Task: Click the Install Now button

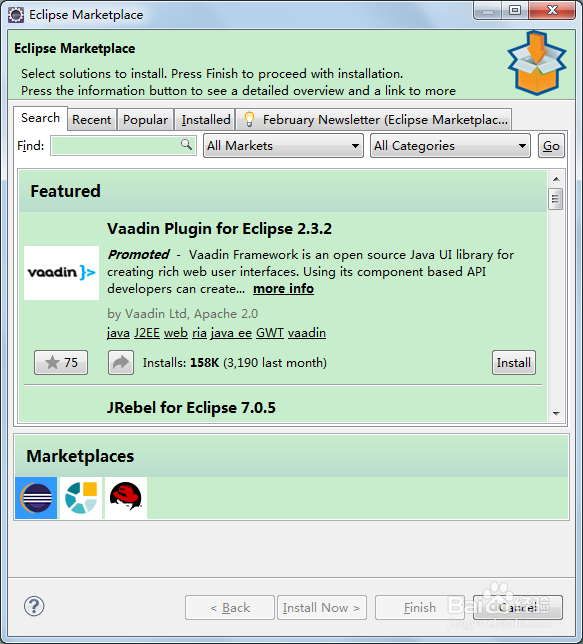Action: pyautogui.click(x=322, y=607)
